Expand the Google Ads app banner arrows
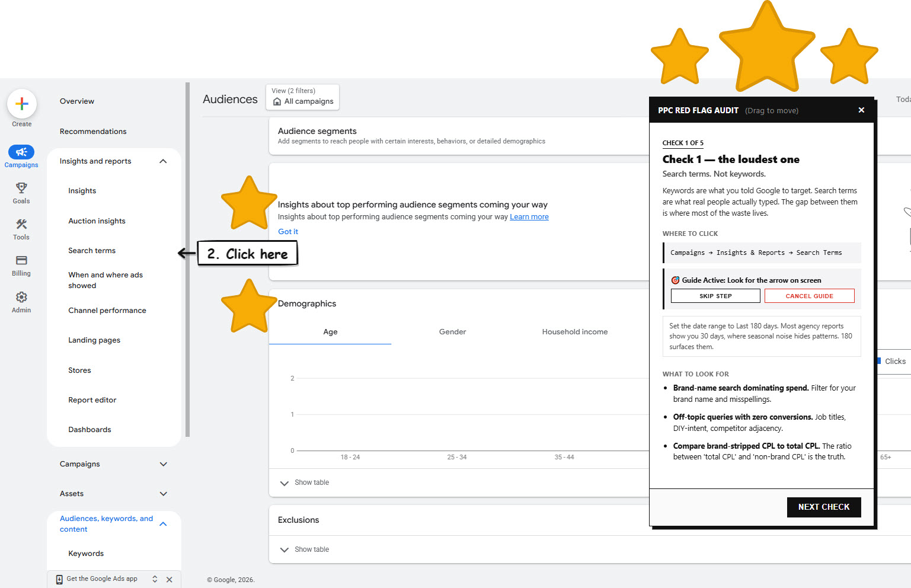Image resolution: width=911 pixels, height=588 pixels. pyautogui.click(x=155, y=579)
